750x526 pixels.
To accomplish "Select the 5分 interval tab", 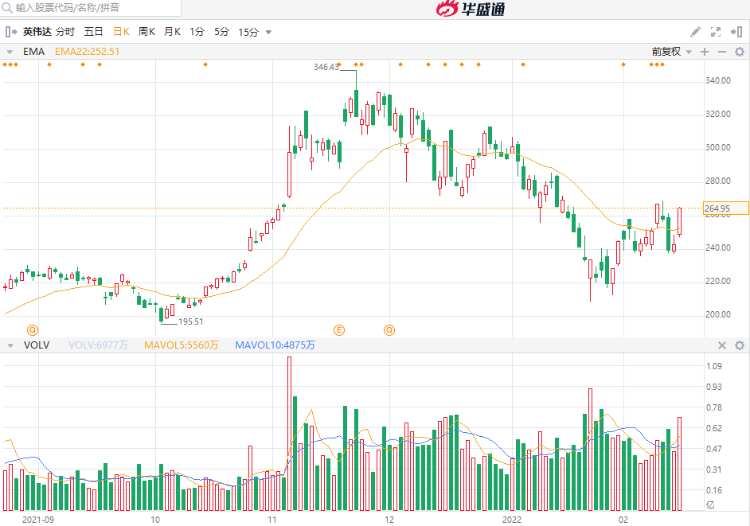I will pos(221,32).
